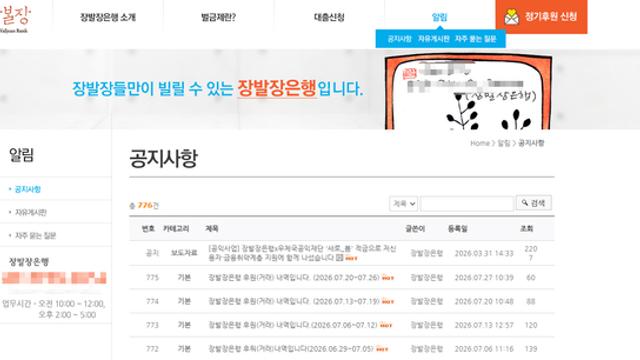Screen dimensions: 640x360
Task: Open 벌금제란? menu item
Action: [x=218, y=17]
